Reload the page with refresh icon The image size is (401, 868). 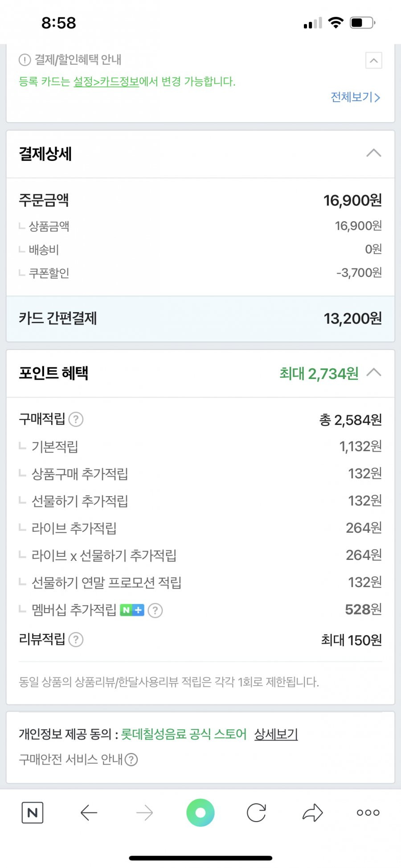(x=257, y=812)
